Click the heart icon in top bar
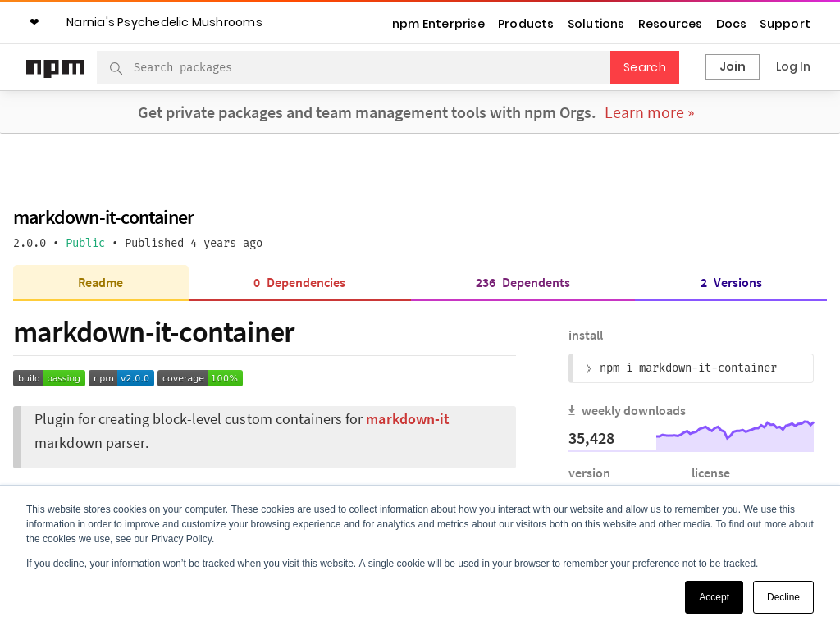The width and height of the screenshot is (840, 630). [x=34, y=22]
